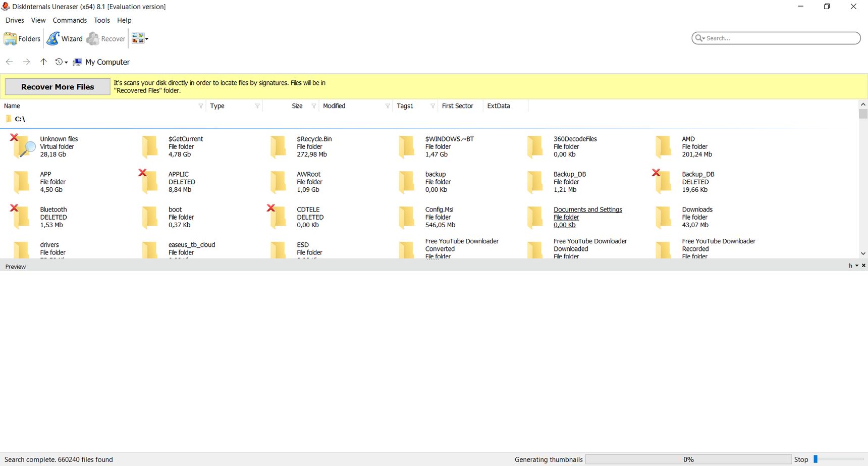This screenshot has width=868, height=466.
Task: Select the C:\ drive group header
Action: (x=15, y=119)
